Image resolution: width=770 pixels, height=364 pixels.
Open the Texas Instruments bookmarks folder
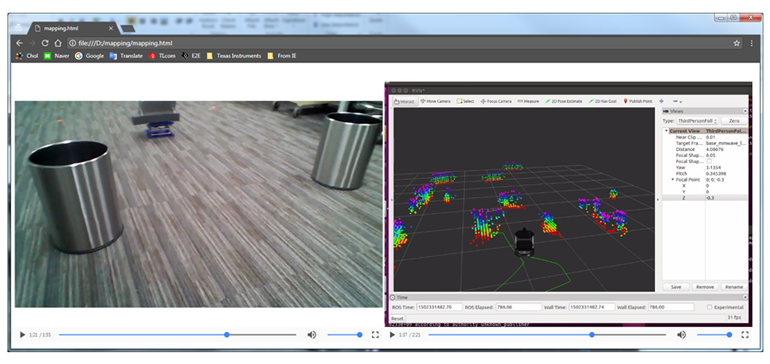click(x=234, y=56)
